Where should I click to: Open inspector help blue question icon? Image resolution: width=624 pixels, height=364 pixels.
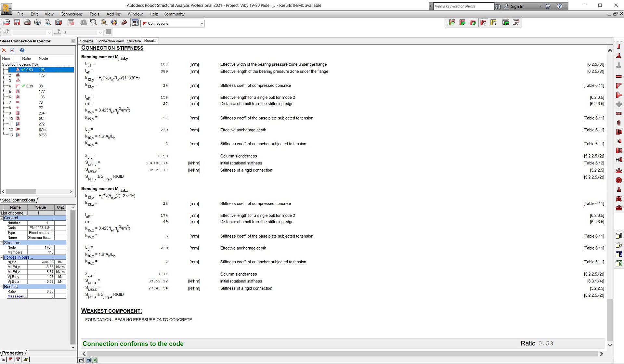click(x=22, y=50)
